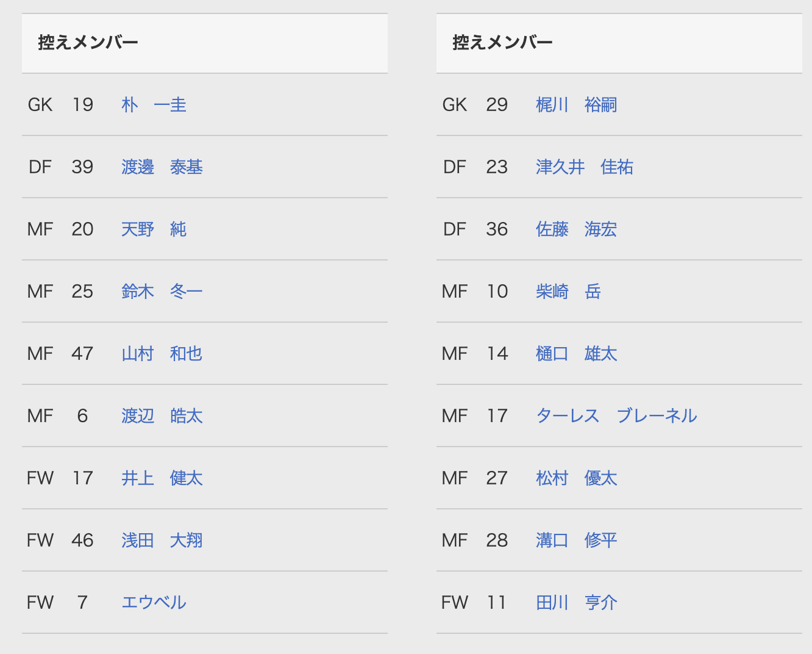This screenshot has width=812, height=654.
Task: Open ターレス ブレーネル player link
Action: pos(616,416)
